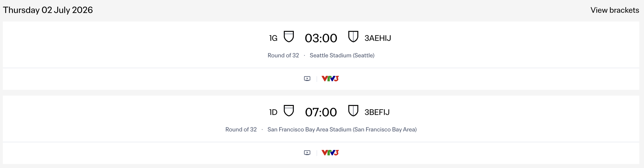Image resolution: width=644 pixels, height=168 pixels.
Task: Click the 3BEFIJ team label
Action: pos(377,113)
